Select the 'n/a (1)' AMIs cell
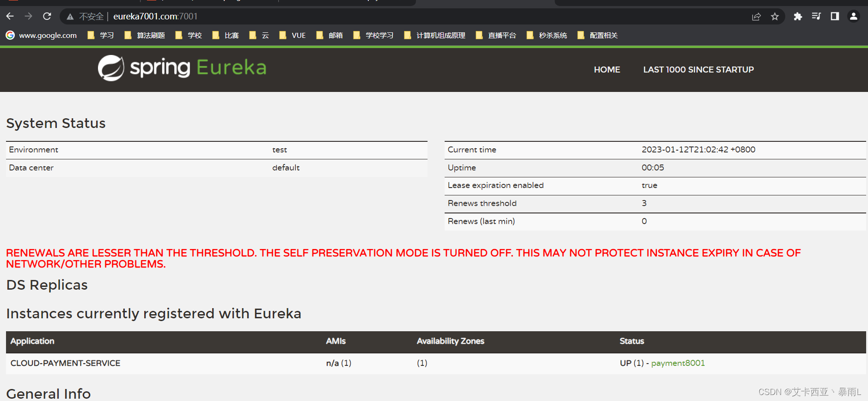 (x=339, y=363)
